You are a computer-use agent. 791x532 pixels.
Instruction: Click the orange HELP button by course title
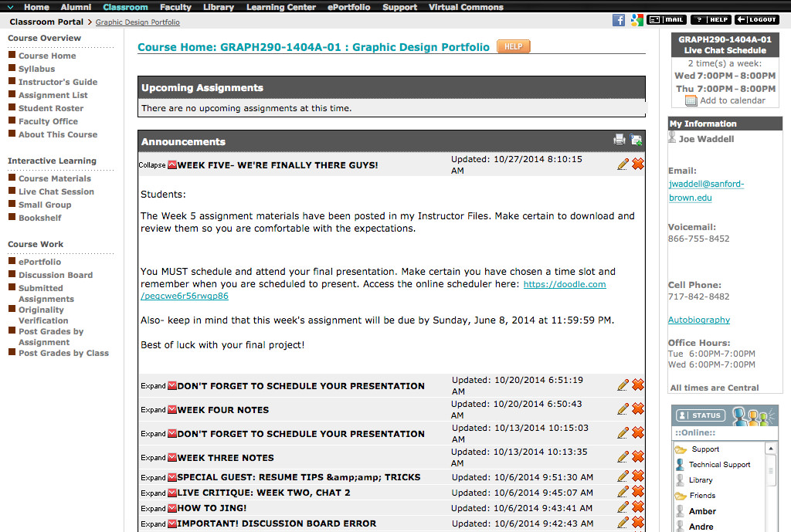pos(513,47)
